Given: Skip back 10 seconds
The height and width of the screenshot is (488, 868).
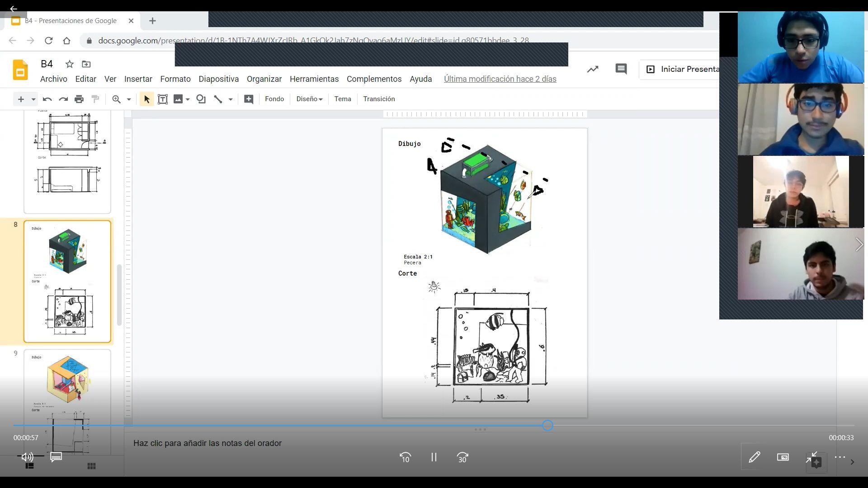Looking at the screenshot, I should pyautogui.click(x=405, y=457).
